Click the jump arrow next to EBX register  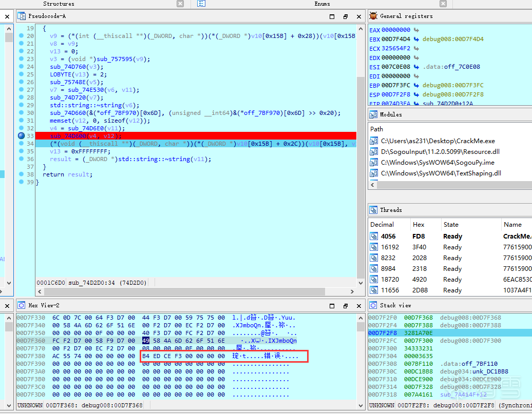coord(416,39)
